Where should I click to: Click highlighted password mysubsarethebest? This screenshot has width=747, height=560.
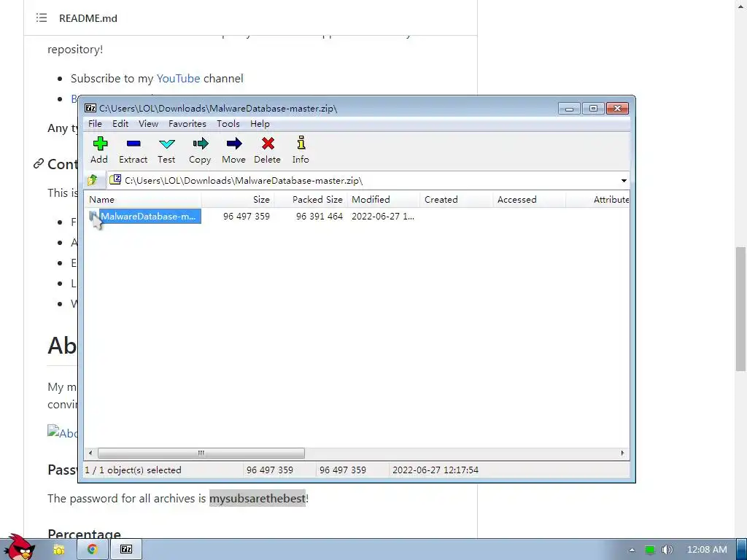(x=258, y=498)
